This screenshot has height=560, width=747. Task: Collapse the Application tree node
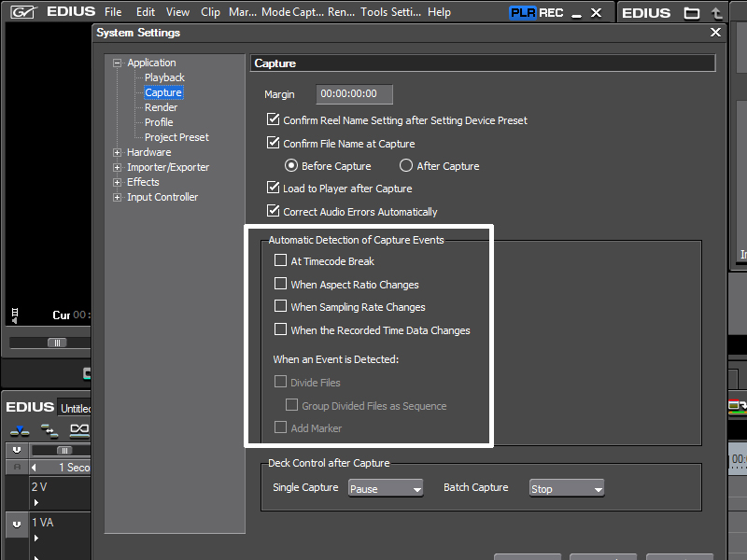[x=117, y=63]
